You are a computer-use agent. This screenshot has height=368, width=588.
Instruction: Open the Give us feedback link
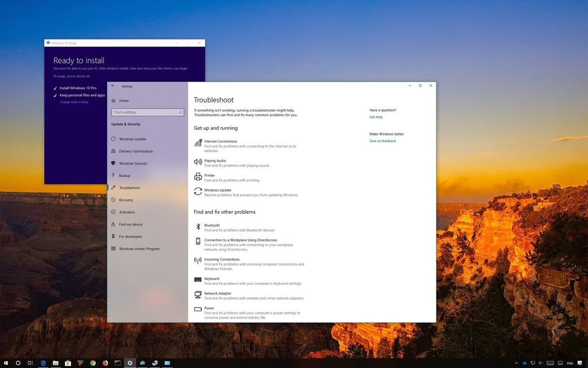(382, 141)
